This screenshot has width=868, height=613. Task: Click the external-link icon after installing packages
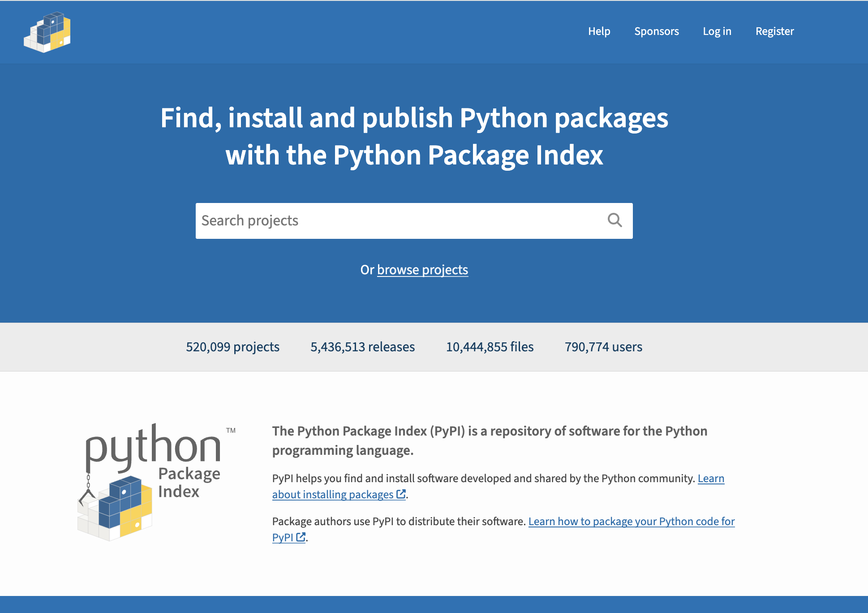401,494
